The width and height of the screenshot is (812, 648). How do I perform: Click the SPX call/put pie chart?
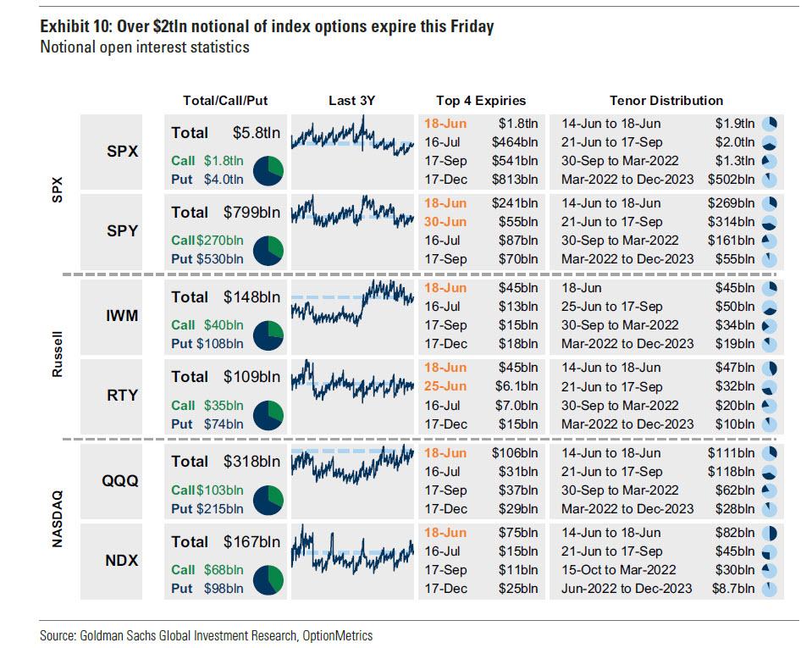(x=268, y=169)
